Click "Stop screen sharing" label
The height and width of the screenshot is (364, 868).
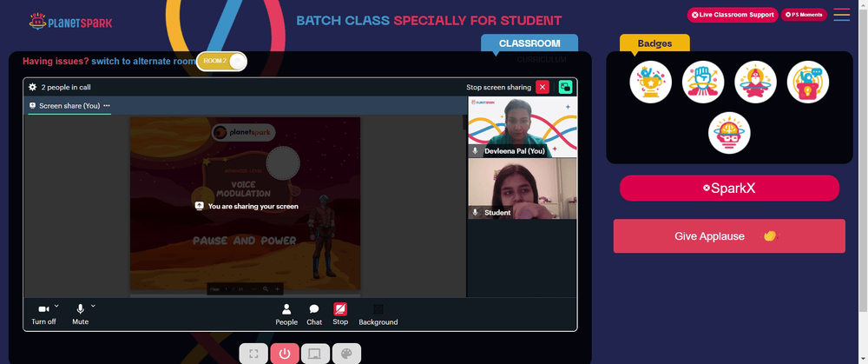499,87
